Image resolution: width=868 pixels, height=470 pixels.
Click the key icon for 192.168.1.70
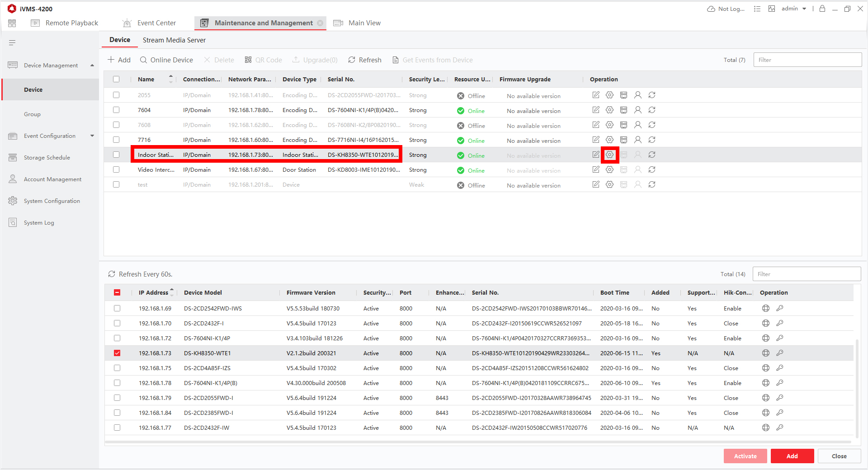pos(779,324)
